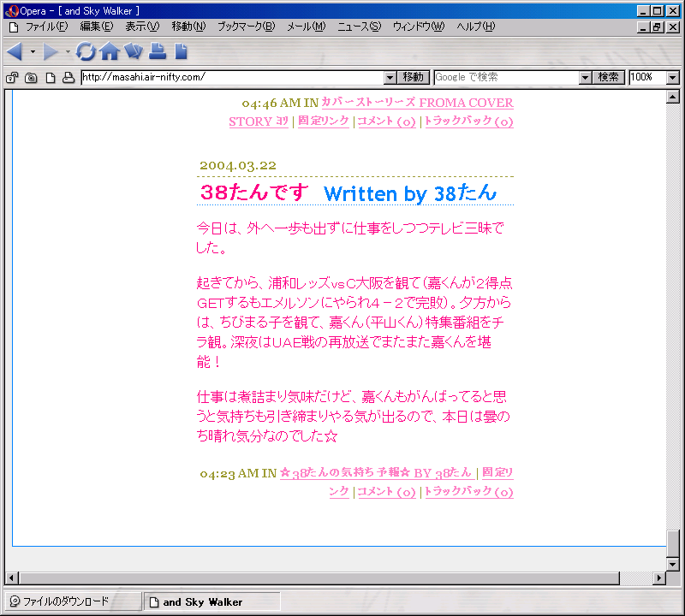Image resolution: width=685 pixels, height=616 pixels.
Task: Click the small print preview icon by address bar
Action: point(68,78)
